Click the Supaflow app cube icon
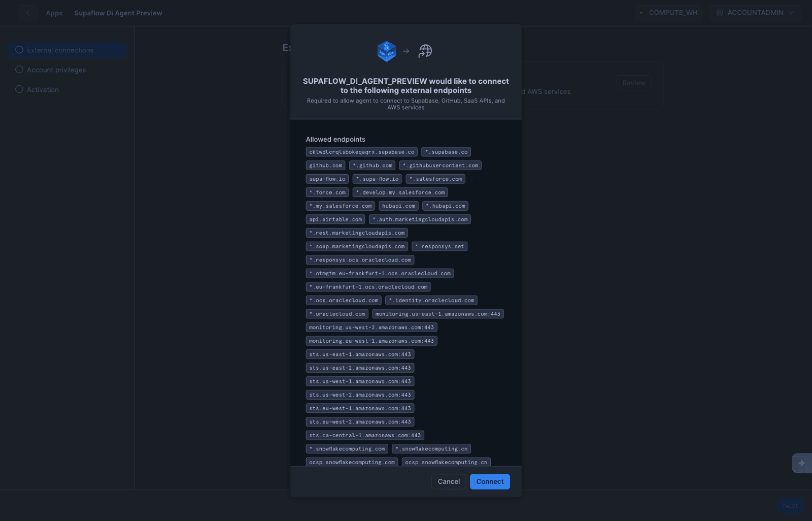The width and height of the screenshot is (812, 521). point(387,51)
